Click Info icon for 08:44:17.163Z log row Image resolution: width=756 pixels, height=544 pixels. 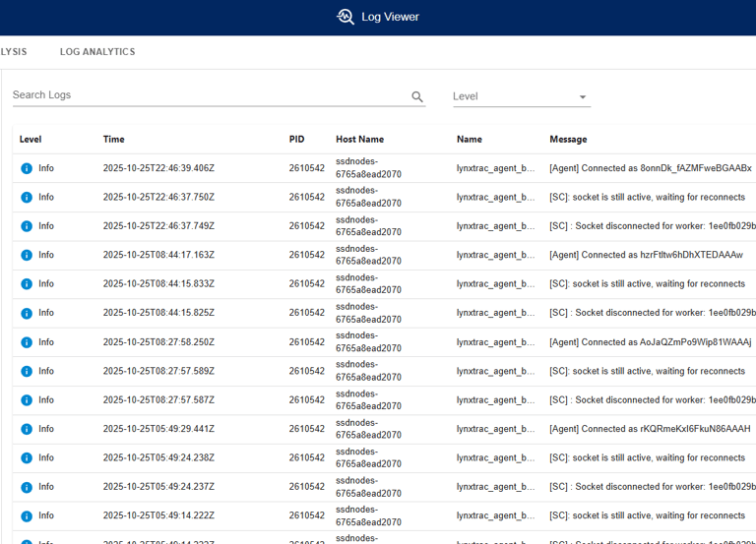click(x=27, y=255)
